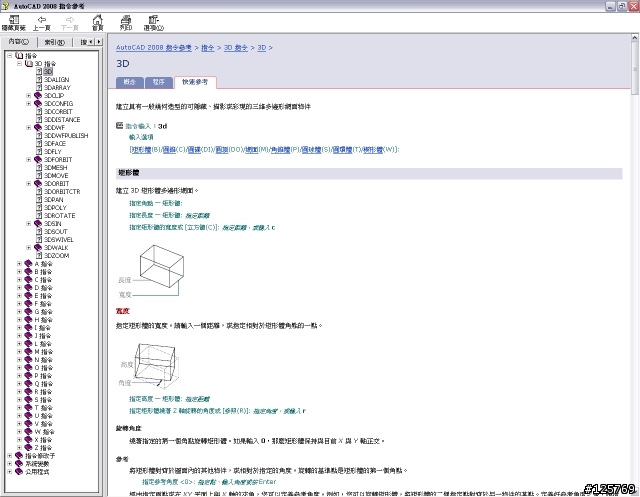Open the Procedure topic tab
Screen dimensions: 640x497
158,82
